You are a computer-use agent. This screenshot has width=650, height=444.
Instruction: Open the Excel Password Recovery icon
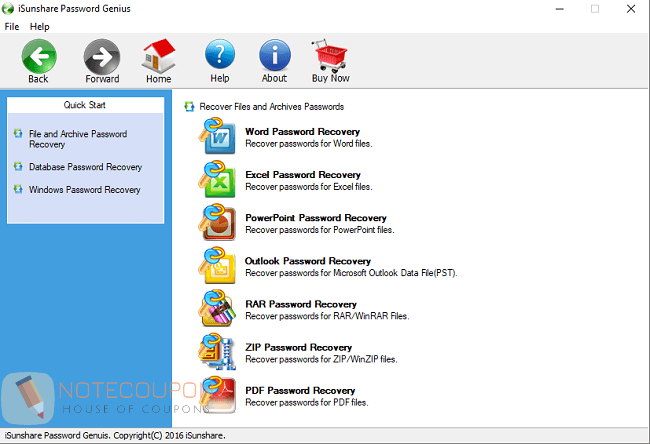click(217, 179)
